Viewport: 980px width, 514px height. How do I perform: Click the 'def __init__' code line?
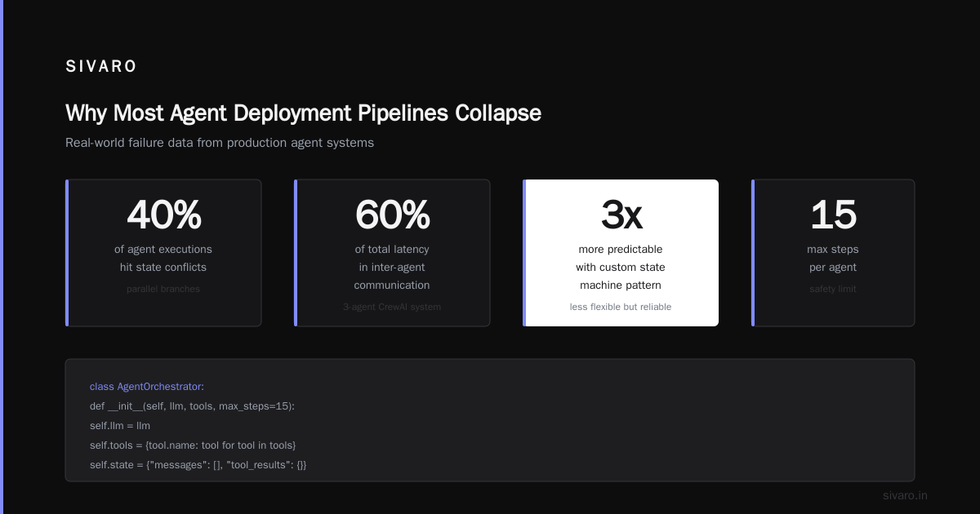192,406
